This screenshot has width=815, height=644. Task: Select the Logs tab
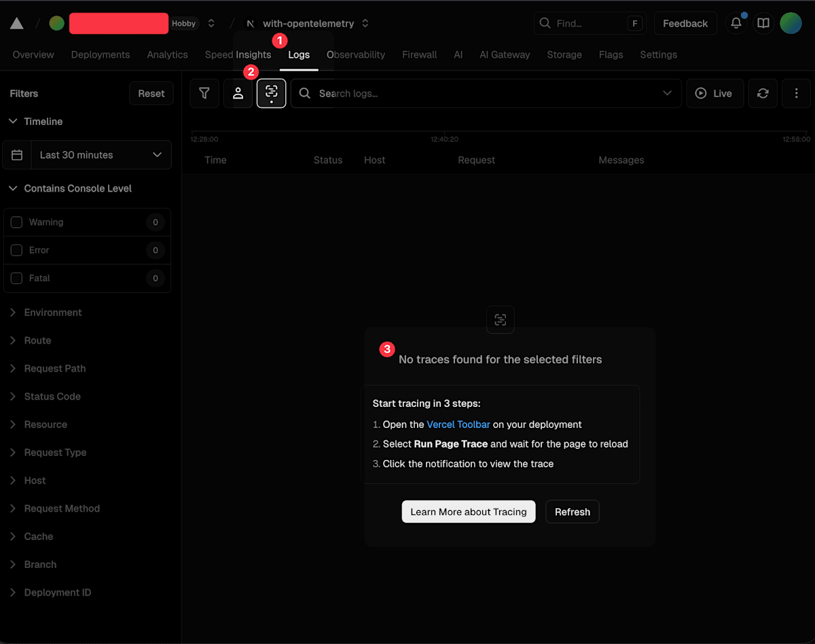pos(299,54)
